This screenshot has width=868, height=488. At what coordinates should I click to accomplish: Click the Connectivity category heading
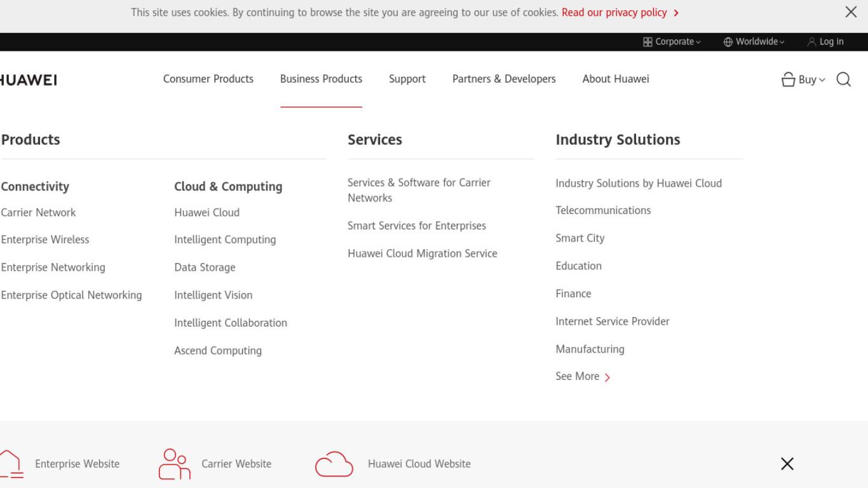(x=35, y=187)
